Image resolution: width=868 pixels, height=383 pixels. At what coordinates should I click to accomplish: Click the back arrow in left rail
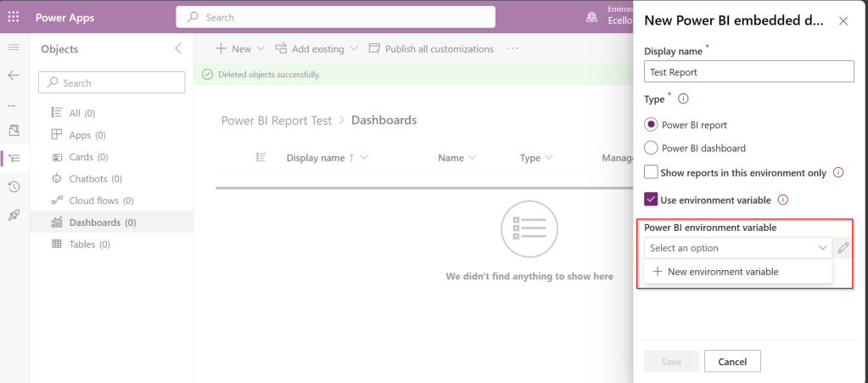[x=14, y=75]
